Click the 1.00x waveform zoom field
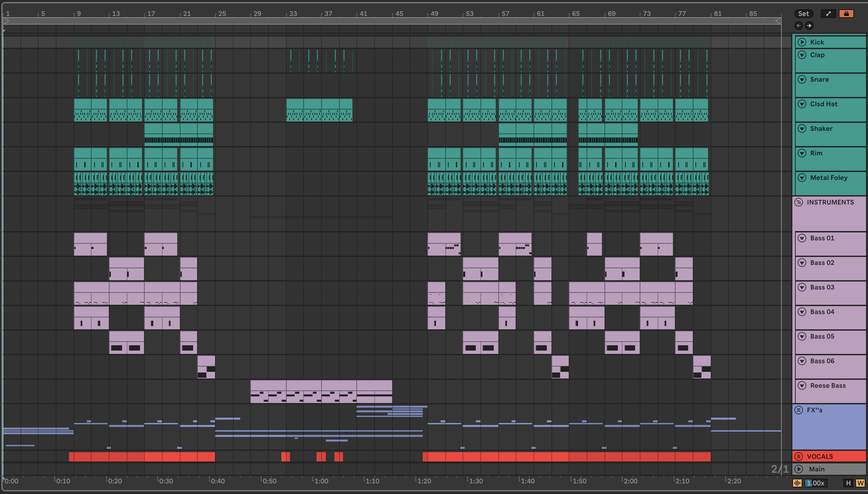Screen dimensions: 868x494 click(x=816, y=483)
